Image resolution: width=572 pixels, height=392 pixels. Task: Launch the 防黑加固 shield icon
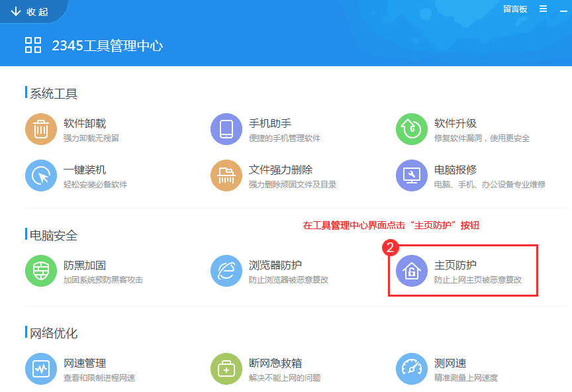coord(41,270)
